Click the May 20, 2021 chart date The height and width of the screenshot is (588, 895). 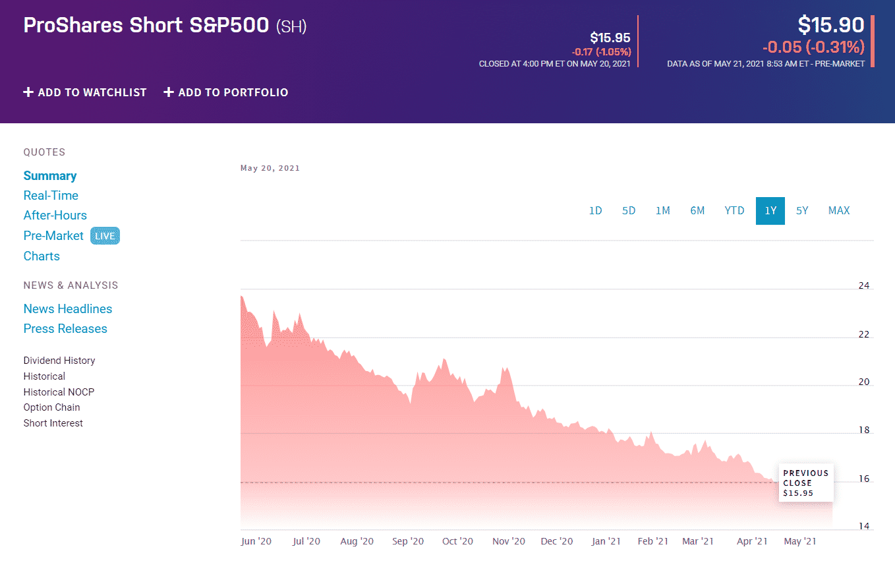270,168
